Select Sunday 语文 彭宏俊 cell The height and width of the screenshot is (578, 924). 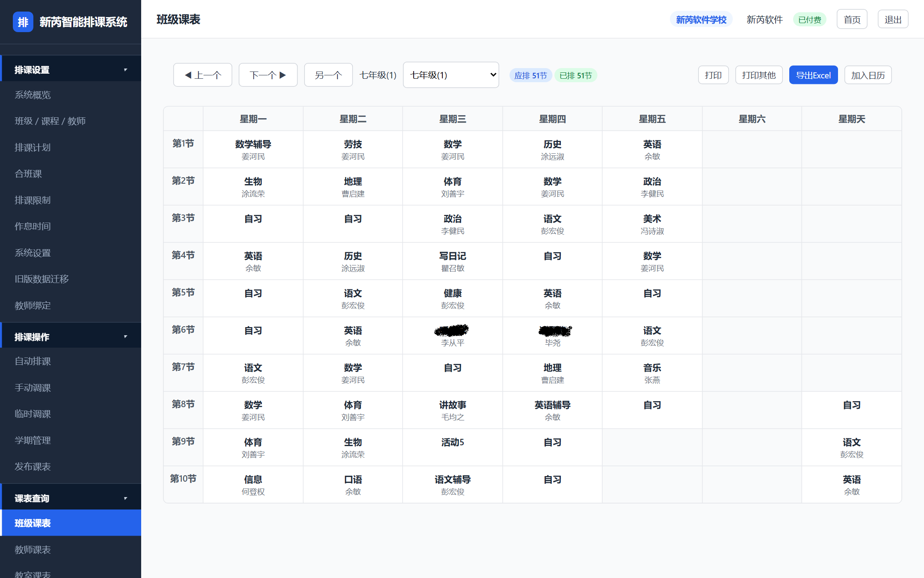tap(852, 447)
